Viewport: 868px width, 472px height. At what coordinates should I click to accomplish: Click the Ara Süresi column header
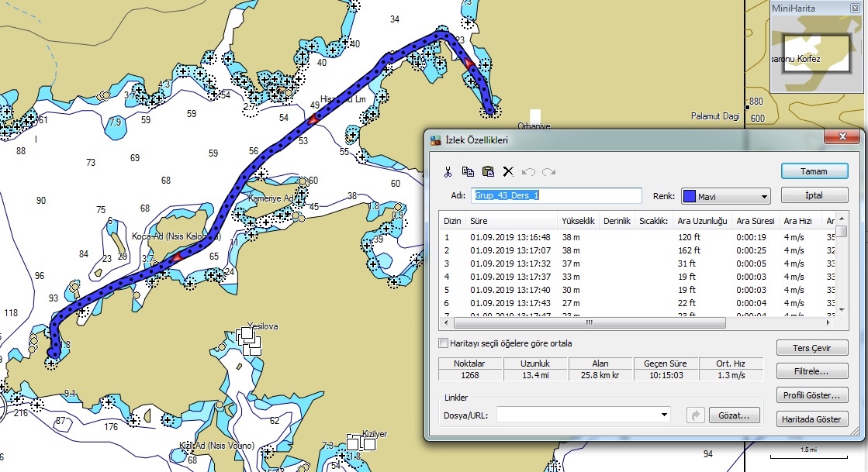point(755,221)
